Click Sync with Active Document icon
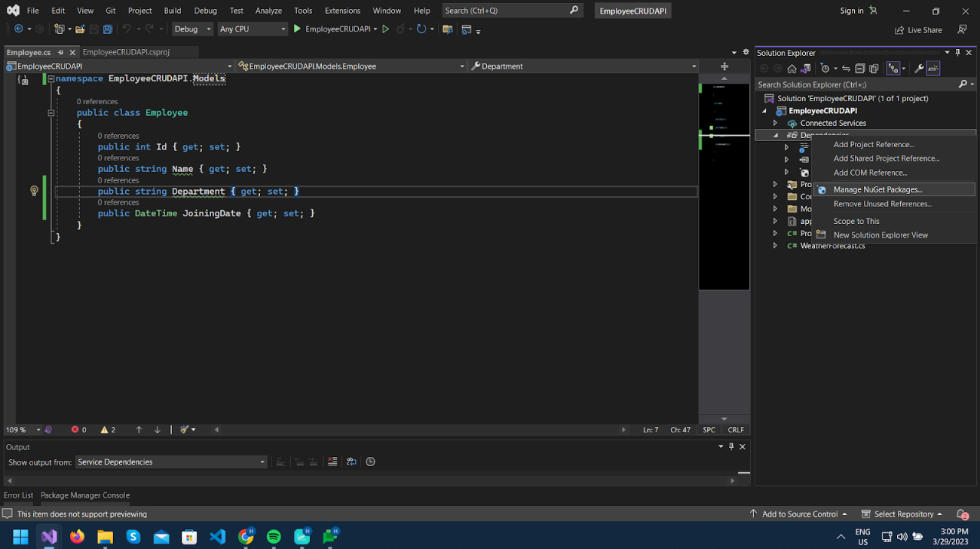980x549 pixels. 846,69
